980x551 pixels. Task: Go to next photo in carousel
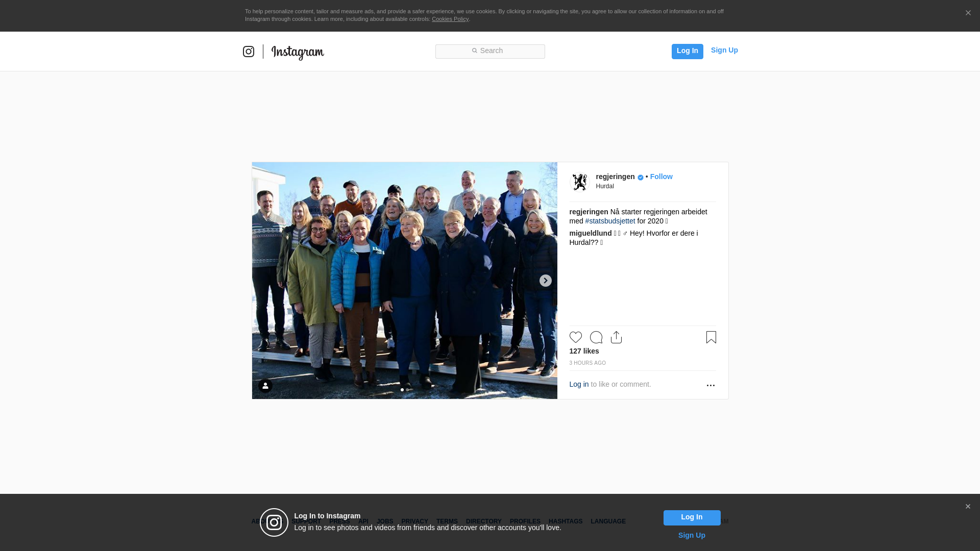(x=545, y=281)
